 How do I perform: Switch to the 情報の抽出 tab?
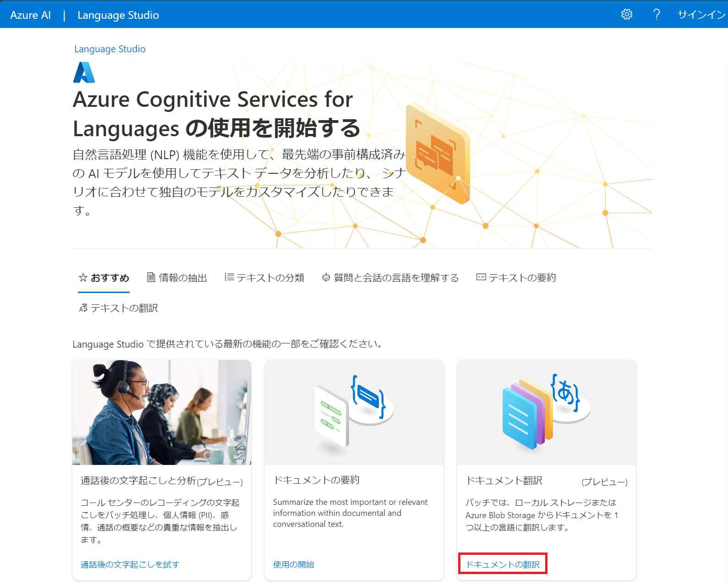point(177,278)
